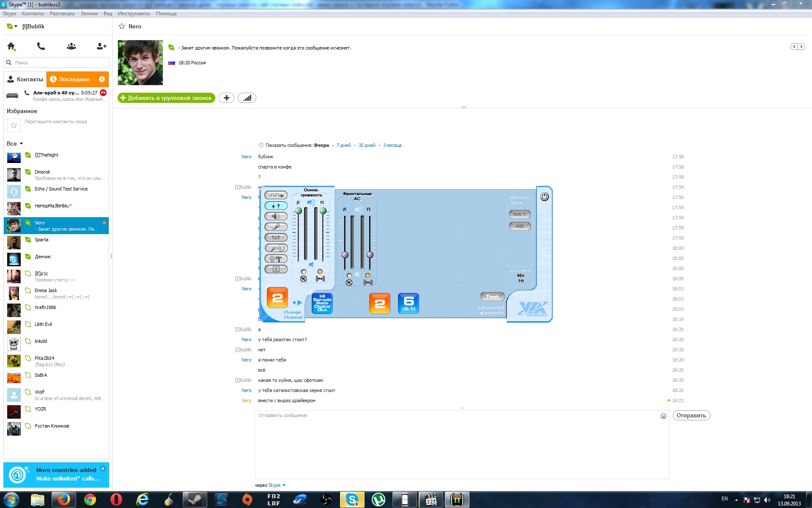Open the add contact icon
This screenshot has width=812, height=508.
pyautogui.click(x=101, y=46)
